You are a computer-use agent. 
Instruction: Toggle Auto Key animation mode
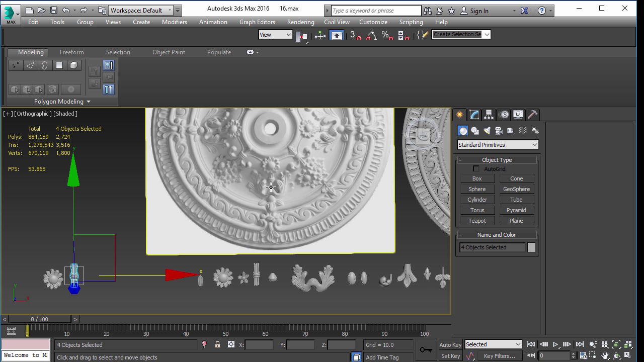[450, 345]
